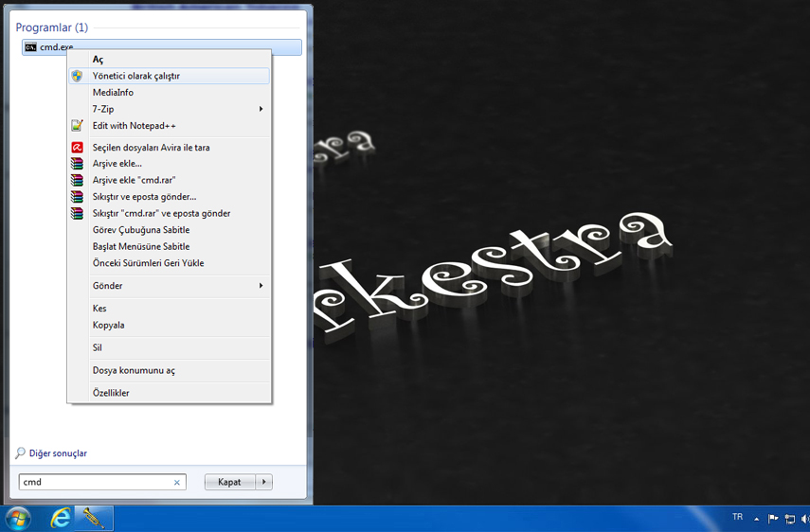The width and height of the screenshot is (810, 532).
Task: Click the Action Center flag tray icon
Action: (773, 519)
